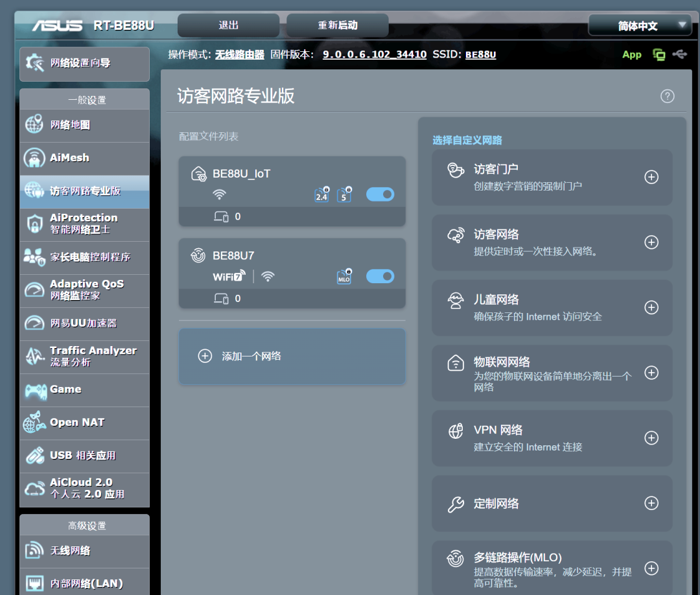
Task: Open AiProtection 智能网络卫士
Action: tap(84, 224)
